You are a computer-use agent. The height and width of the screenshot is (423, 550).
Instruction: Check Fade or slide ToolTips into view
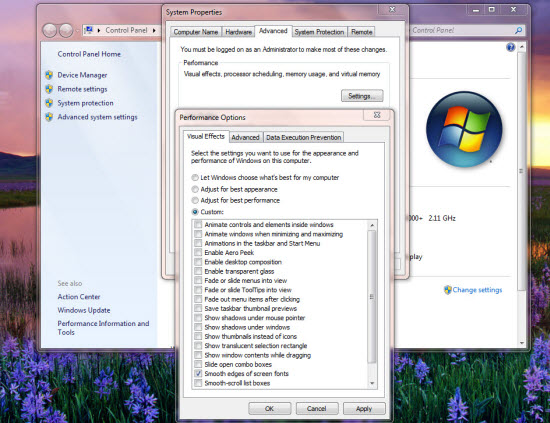198,290
